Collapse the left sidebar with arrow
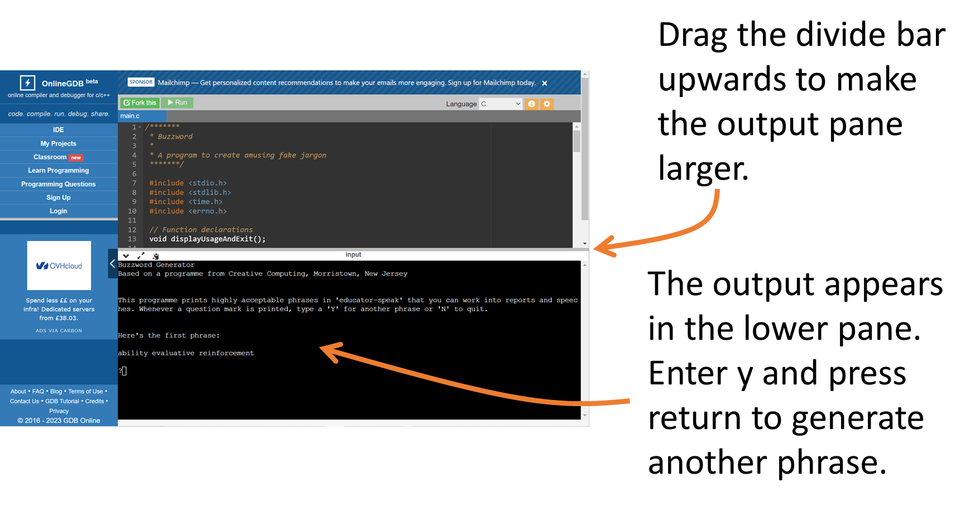 pyautogui.click(x=112, y=264)
